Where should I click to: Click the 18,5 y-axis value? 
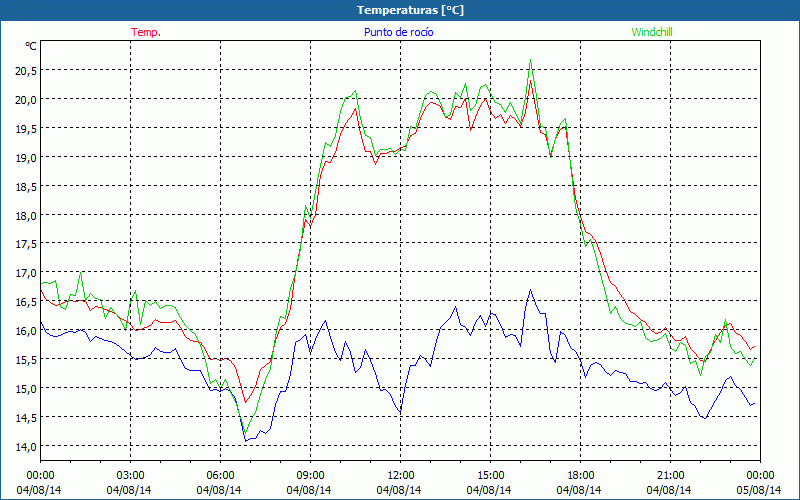[26, 187]
